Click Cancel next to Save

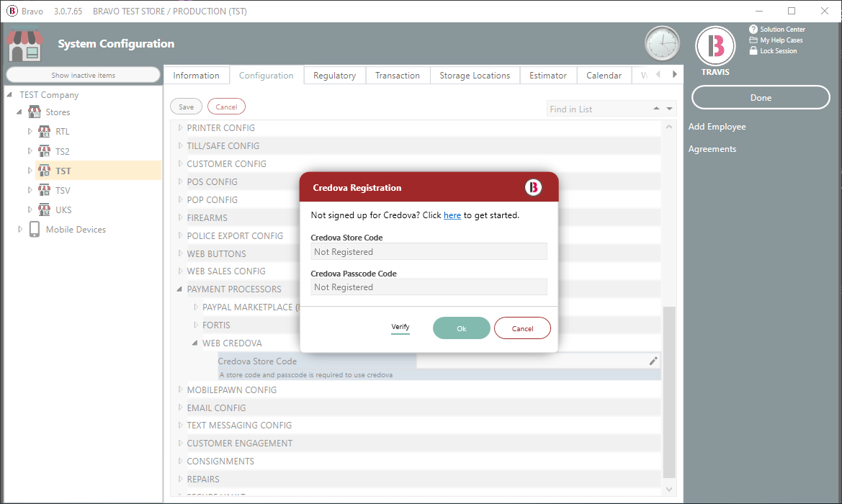[x=226, y=107]
